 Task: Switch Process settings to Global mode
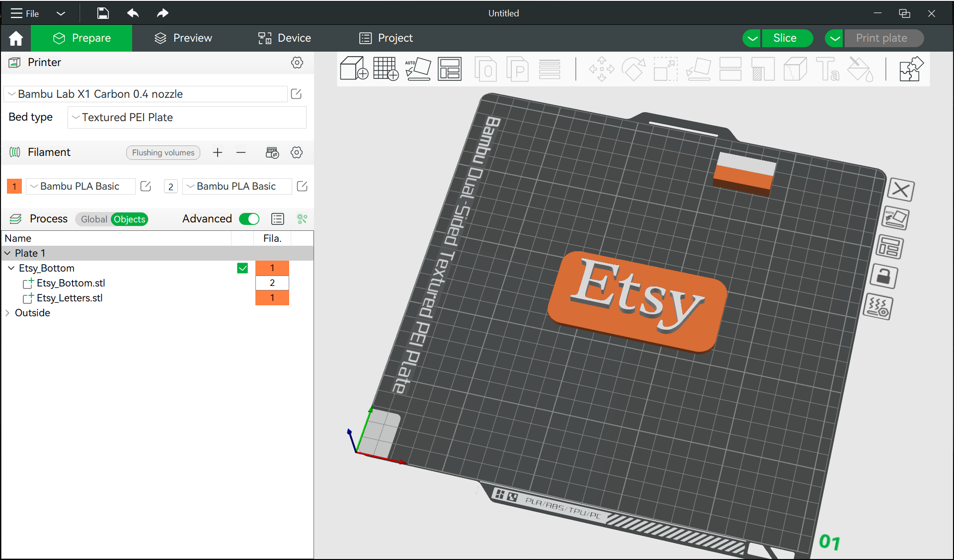click(x=94, y=219)
